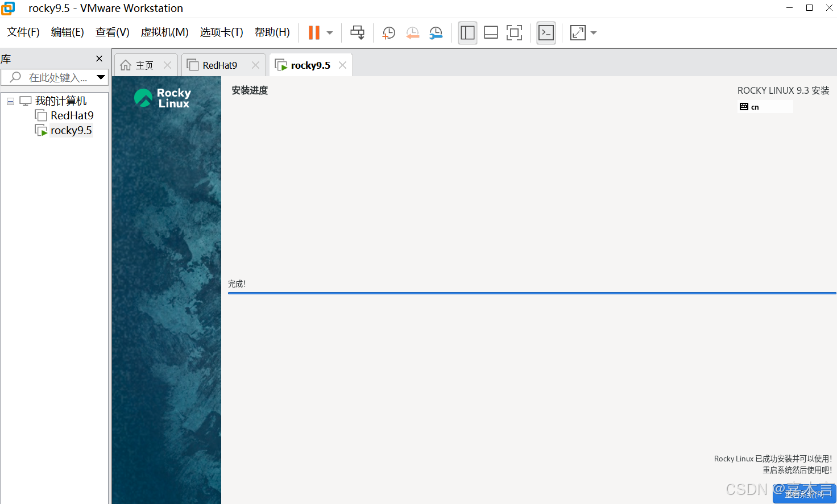This screenshot has width=837, height=504.
Task: Click the ROCKY LINUX 9.3 安装 title
Action: tap(784, 90)
